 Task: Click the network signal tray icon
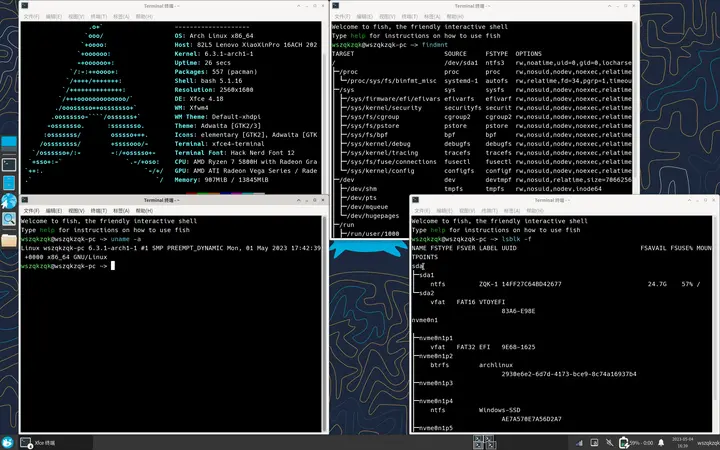tap(579, 443)
